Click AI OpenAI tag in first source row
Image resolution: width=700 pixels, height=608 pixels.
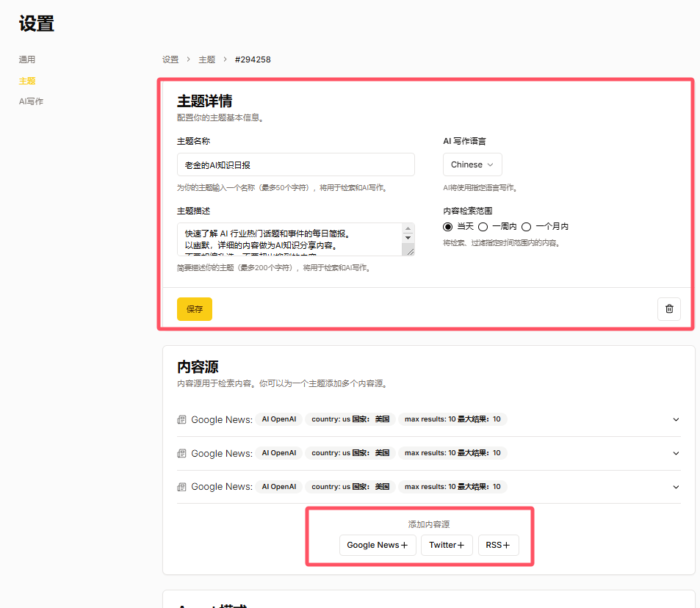click(279, 419)
